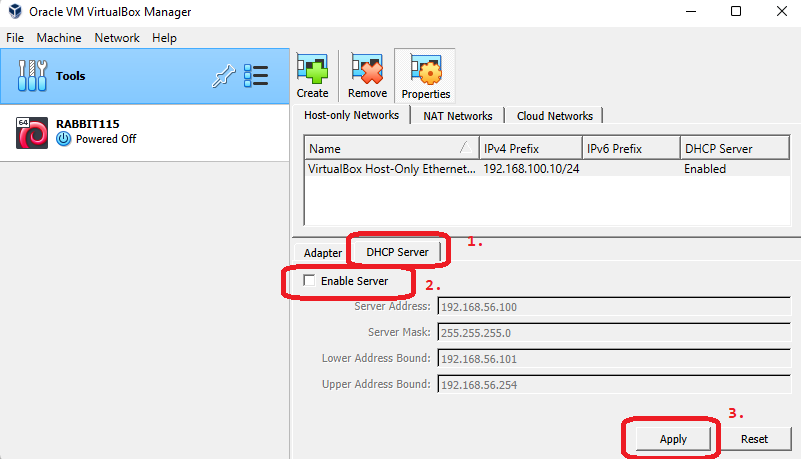This screenshot has width=801, height=459.
Task: Tick the Enable Server checkbox
Action: coord(309,280)
